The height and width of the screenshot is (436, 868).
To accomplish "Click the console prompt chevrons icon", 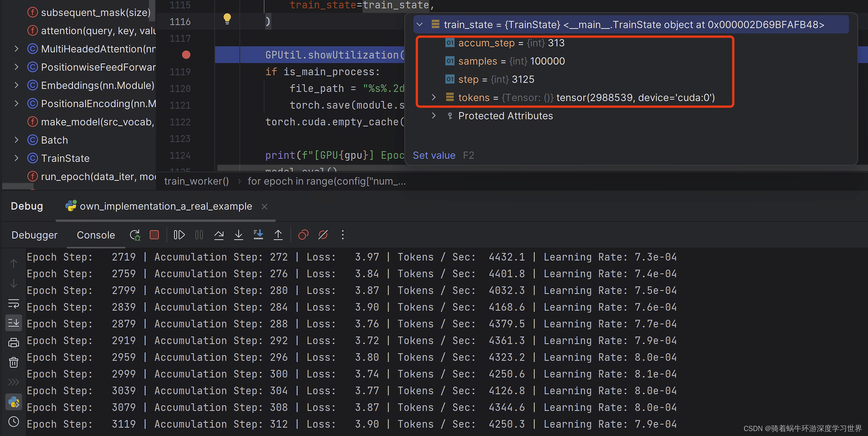I will click(x=14, y=382).
